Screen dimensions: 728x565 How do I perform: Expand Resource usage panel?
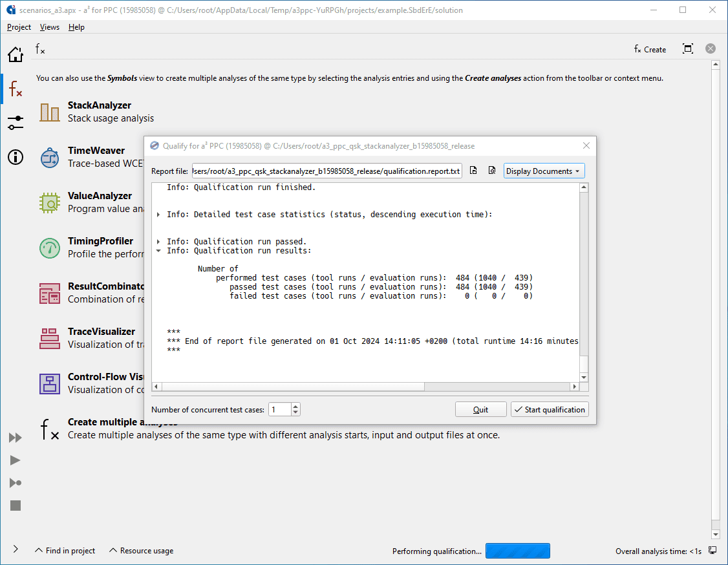click(x=141, y=551)
